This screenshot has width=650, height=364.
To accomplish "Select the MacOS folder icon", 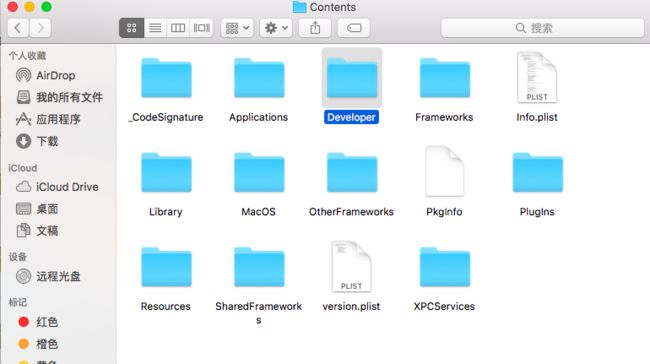I will tap(259, 173).
